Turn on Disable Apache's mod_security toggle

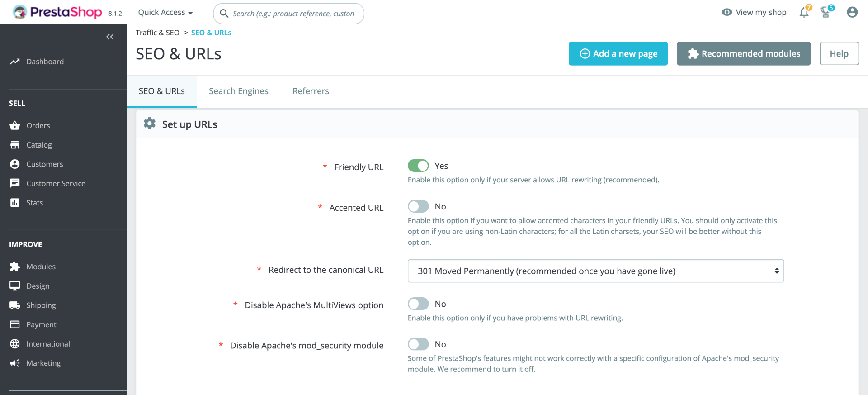pyautogui.click(x=418, y=344)
